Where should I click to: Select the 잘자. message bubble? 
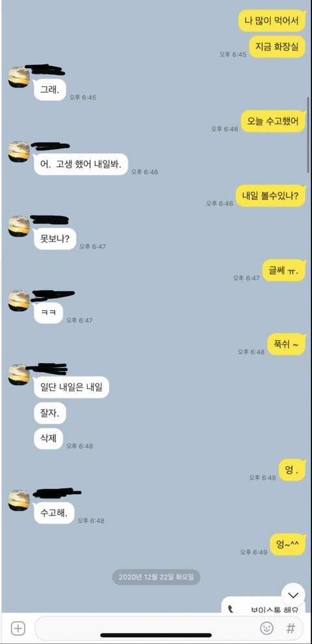click(x=50, y=413)
